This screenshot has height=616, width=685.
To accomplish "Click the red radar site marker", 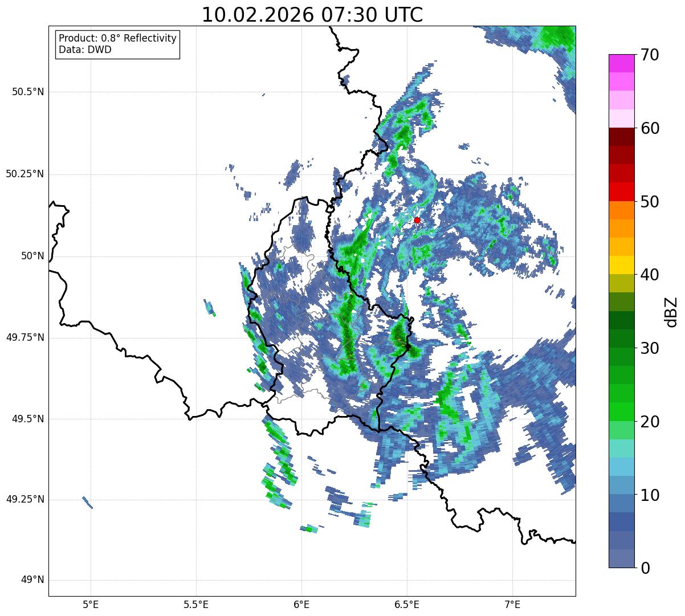I will pos(417,220).
